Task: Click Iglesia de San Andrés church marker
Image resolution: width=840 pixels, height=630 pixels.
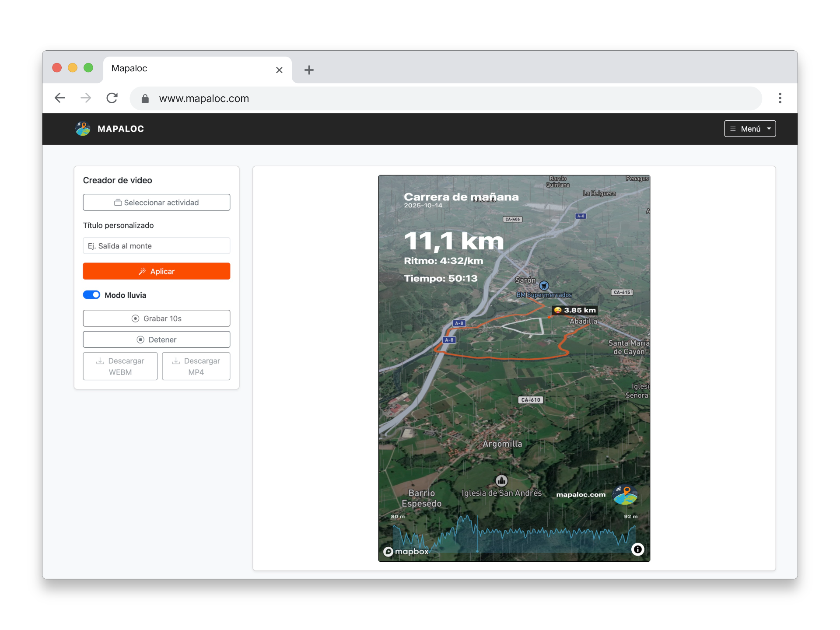Action: tap(501, 481)
